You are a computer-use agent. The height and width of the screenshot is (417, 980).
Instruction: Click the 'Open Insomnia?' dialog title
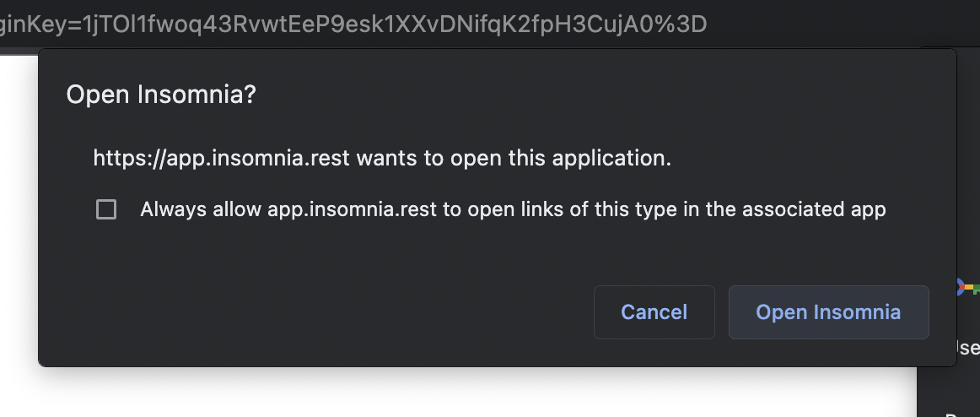161,95
